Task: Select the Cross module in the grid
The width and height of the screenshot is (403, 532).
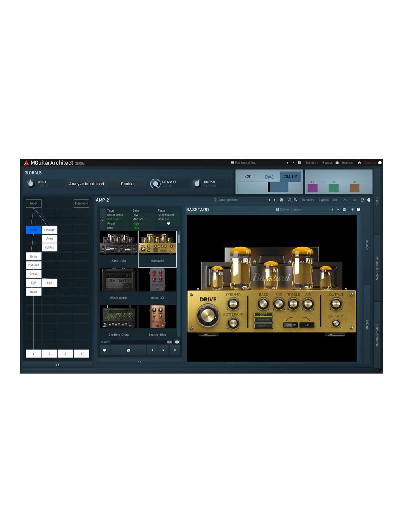Action: pos(33,274)
